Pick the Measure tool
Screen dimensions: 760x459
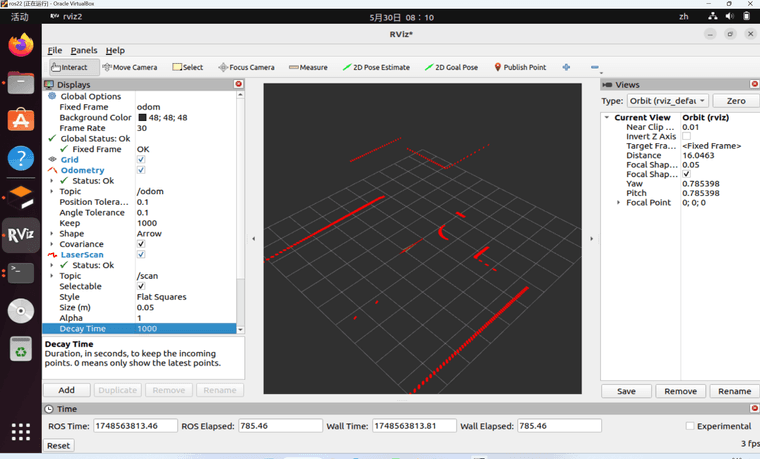pyautogui.click(x=308, y=67)
